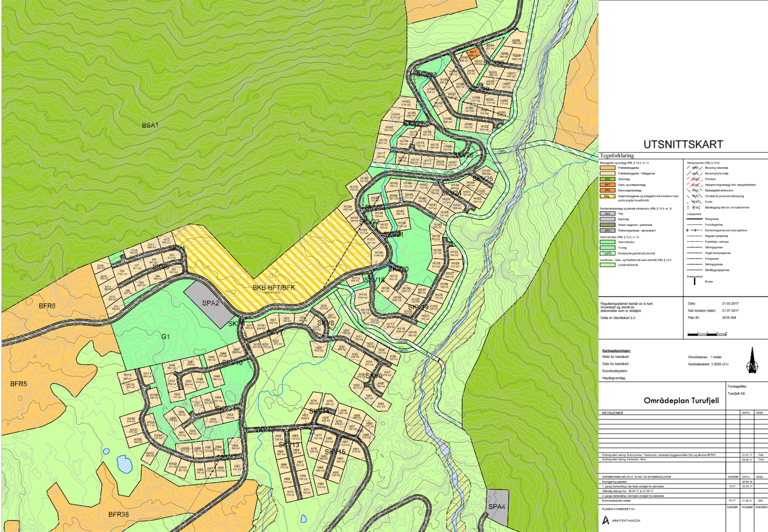The height and width of the screenshot is (532, 768).
Task: Click the Båndlegging etter lov om kulturminner symbol
Action: (x=695, y=207)
